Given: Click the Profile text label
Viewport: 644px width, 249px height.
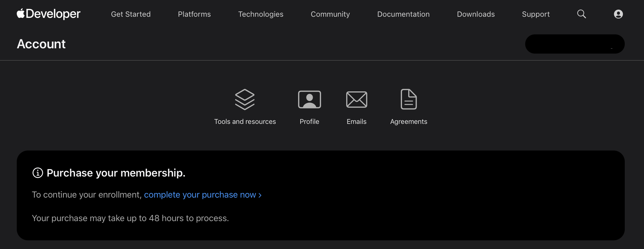Looking at the screenshot, I should point(309,122).
